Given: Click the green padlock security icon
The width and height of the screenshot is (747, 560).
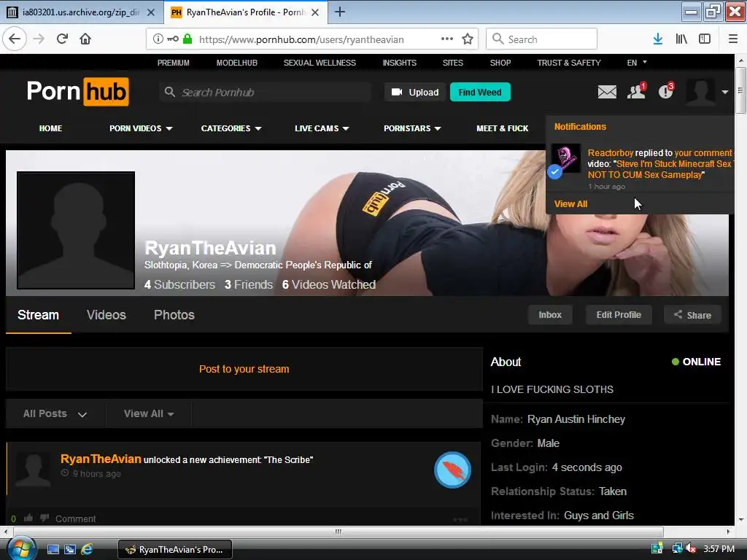Looking at the screenshot, I should click(x=187, y=39).
